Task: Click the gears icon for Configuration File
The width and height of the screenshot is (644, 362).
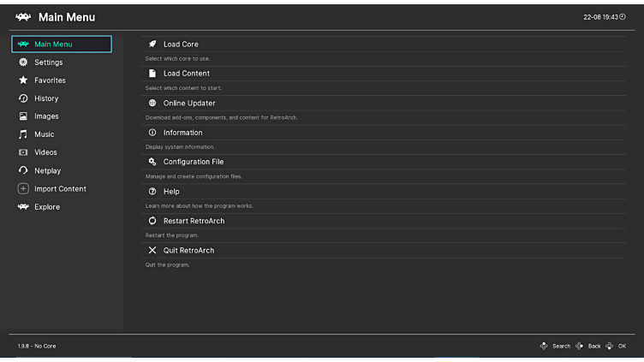Action: [152, 162]
